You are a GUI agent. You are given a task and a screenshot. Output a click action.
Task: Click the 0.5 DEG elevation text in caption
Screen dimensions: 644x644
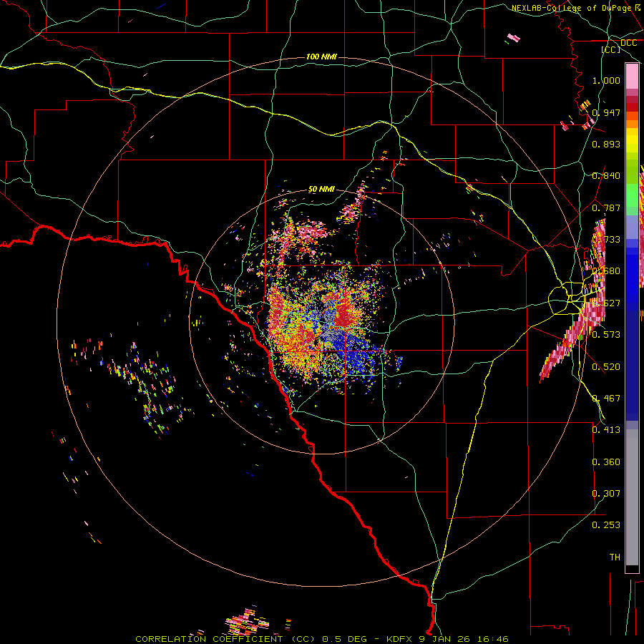coord(344,639)
